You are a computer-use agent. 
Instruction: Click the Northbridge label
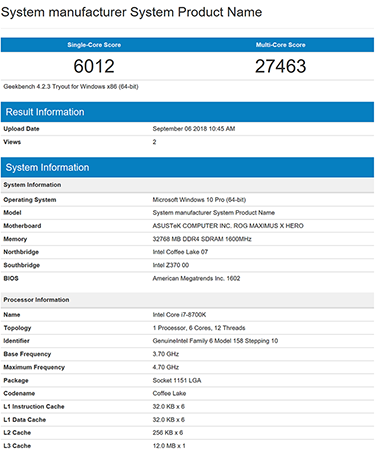(21, 252)
